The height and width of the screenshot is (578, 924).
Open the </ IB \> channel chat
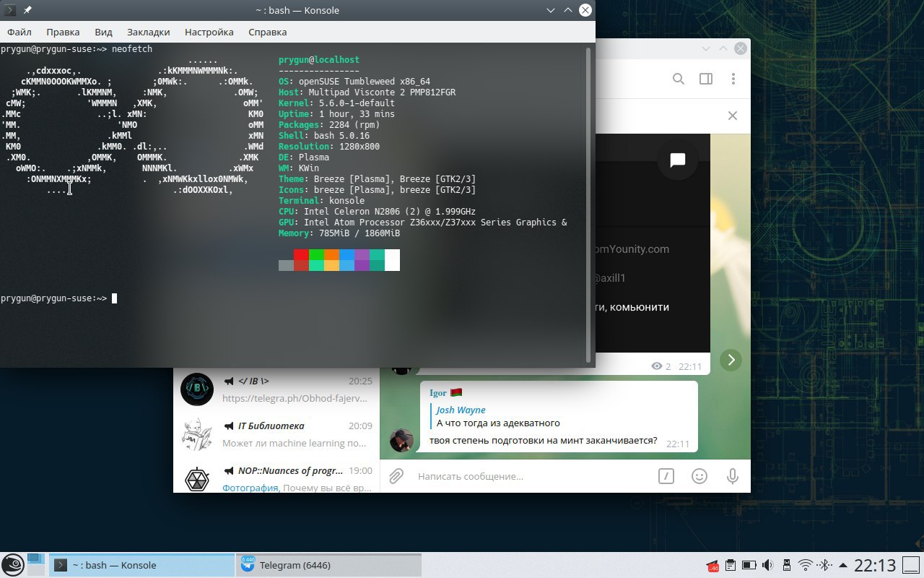point(276,389)
